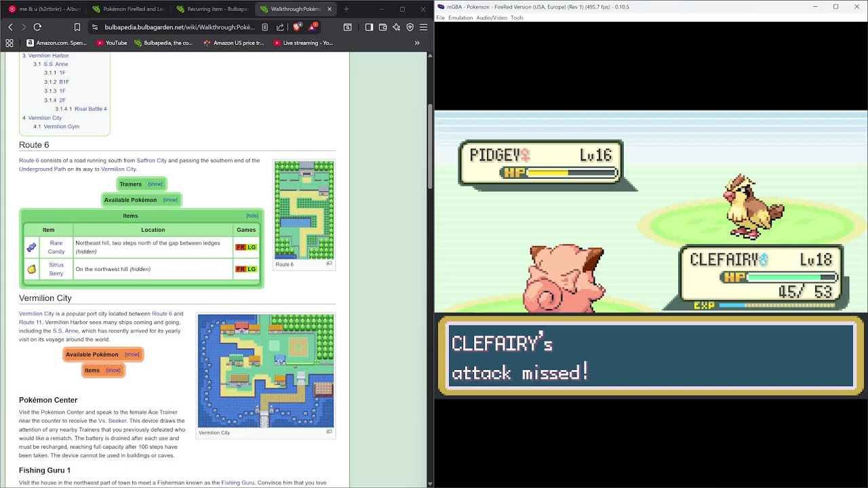The width and height of the screenshot is (868, 488).
Task: Click the Rare Candy item sprite icon
Action: click(31, 247)
